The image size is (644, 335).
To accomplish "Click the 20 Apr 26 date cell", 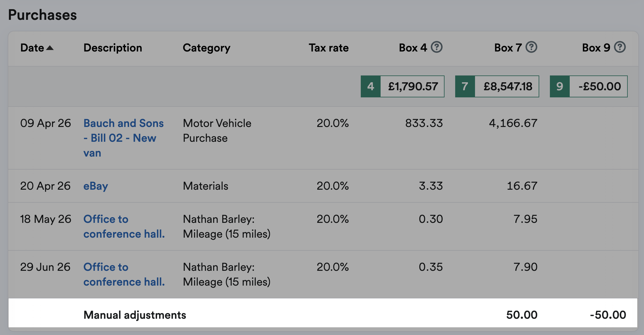I will 45,186.
